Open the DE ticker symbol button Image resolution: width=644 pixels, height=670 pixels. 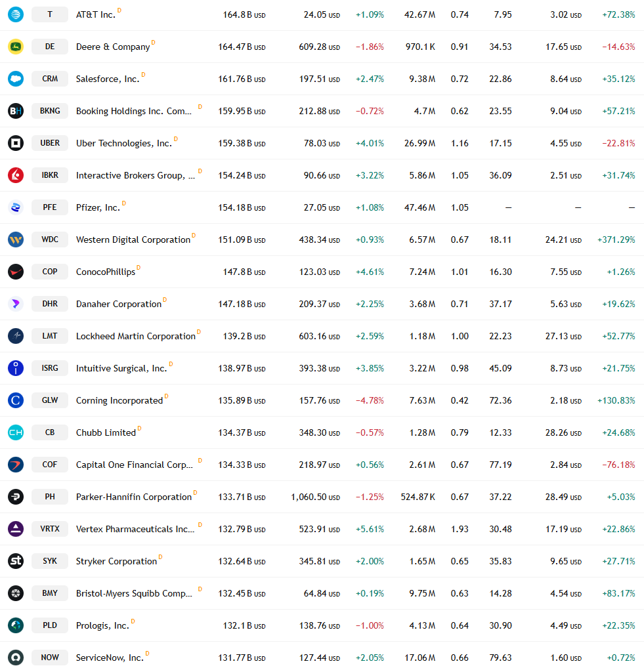(x=50, y=47)
